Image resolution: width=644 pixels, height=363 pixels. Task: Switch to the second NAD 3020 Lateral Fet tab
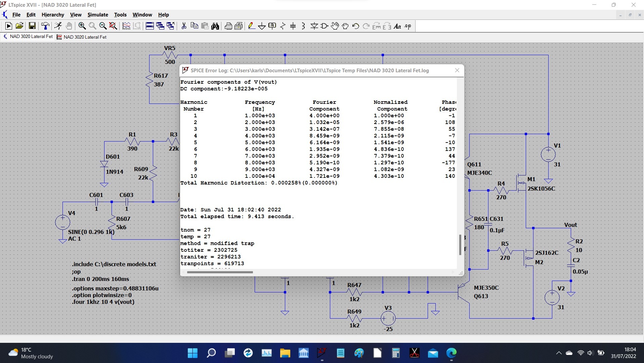(82, 37)
